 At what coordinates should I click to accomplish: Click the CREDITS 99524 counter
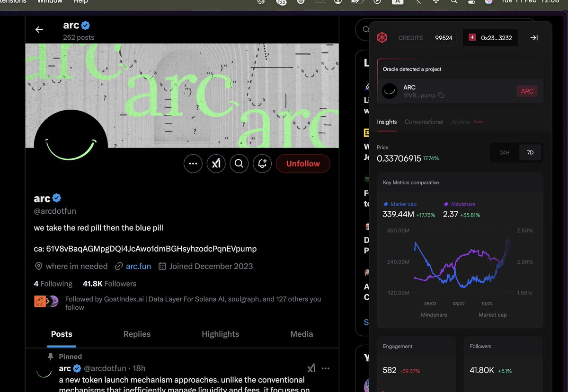click(426, 38)
